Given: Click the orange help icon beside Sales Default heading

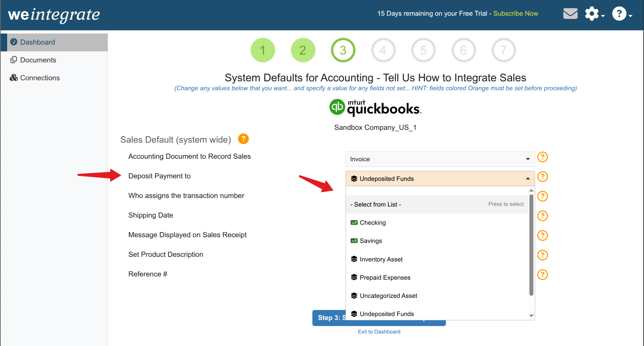Looking at the screenshot, I should click(243, 139).
